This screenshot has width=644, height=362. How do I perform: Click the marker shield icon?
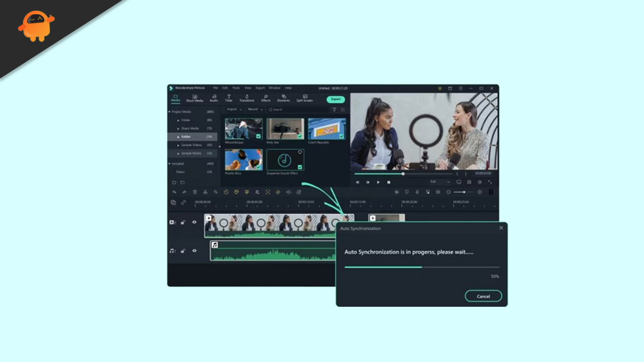[407, 192]
